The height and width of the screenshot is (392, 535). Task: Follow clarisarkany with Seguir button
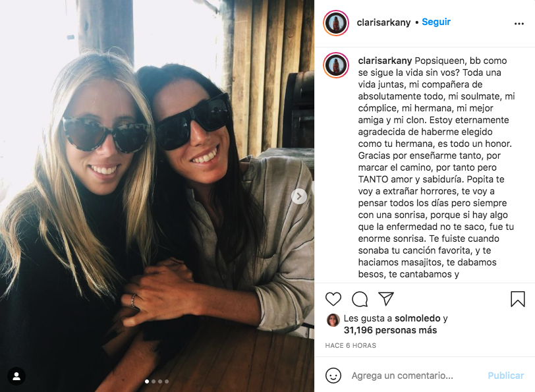coord(436,22)
